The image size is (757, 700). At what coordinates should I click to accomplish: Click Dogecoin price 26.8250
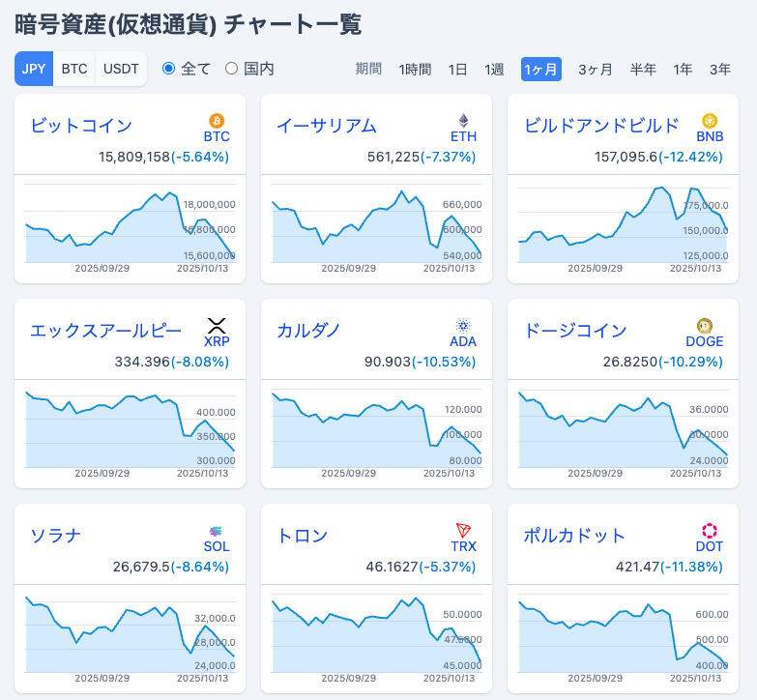click(x=630, y=362)
